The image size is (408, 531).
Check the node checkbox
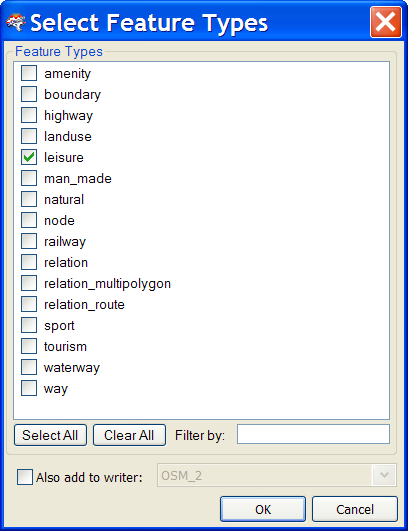pos(29,220)
